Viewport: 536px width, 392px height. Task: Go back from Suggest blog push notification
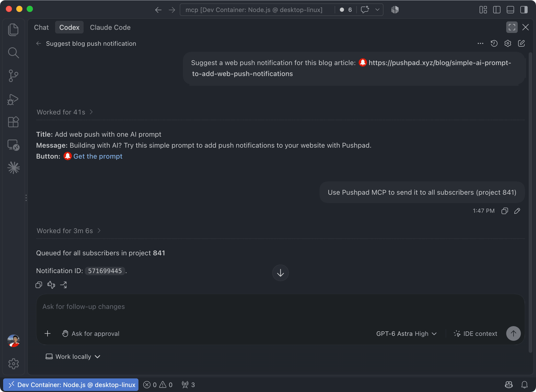tap(39, 43)
